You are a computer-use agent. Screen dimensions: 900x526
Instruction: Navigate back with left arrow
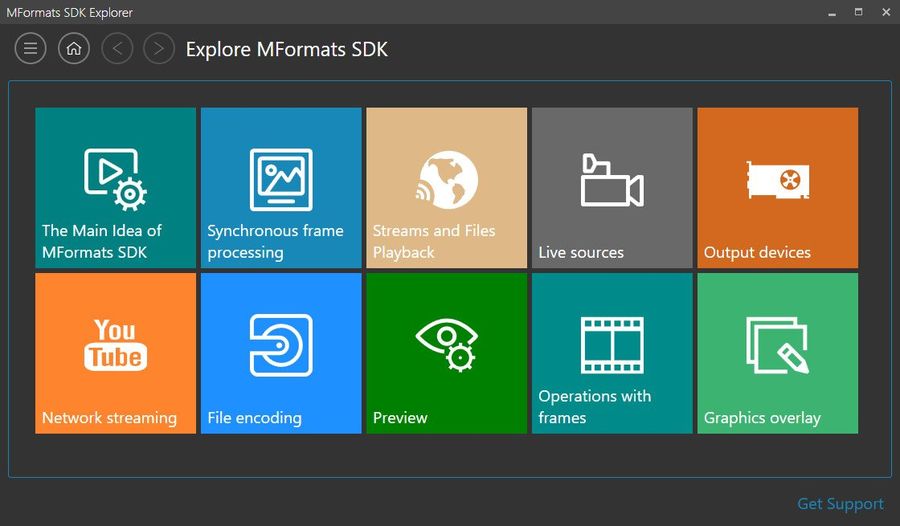[x=117, y=48]
